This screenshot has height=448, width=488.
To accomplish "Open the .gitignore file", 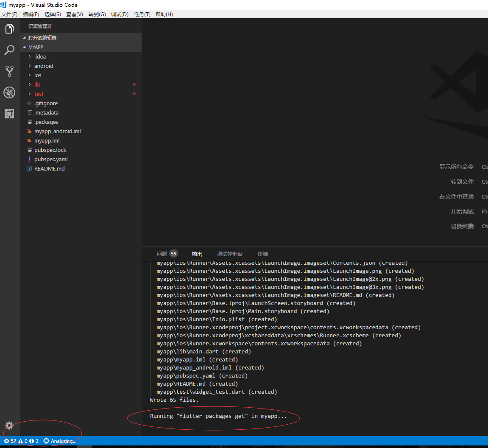I will coord(46,103).
